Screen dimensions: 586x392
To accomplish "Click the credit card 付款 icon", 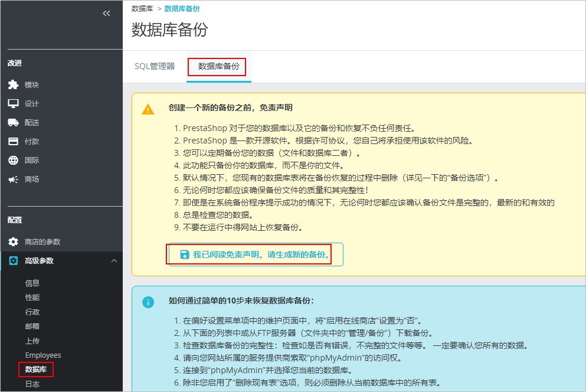I will pos(13,142).
